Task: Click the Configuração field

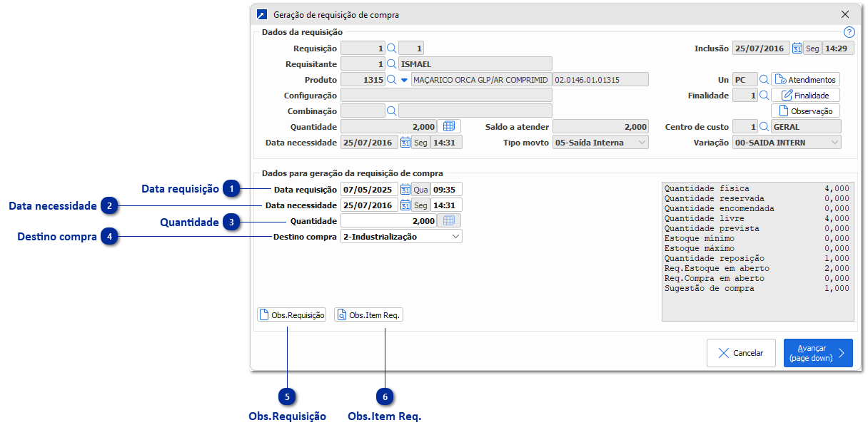Action: pyautogui.click(x=447, y=96)
